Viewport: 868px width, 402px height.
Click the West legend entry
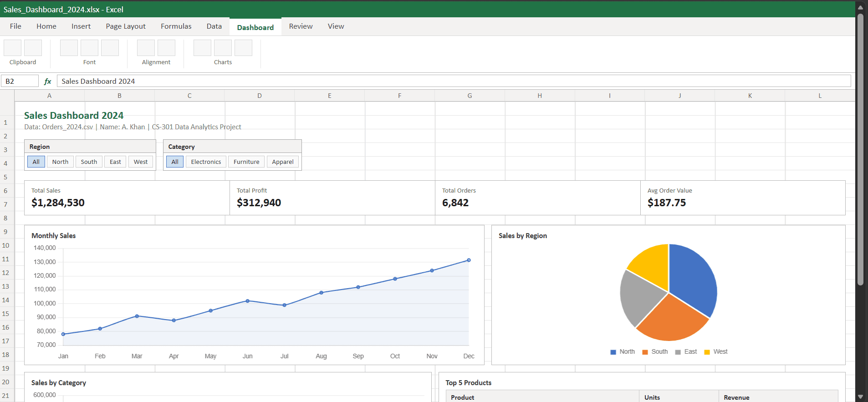[x=716, y=352]
